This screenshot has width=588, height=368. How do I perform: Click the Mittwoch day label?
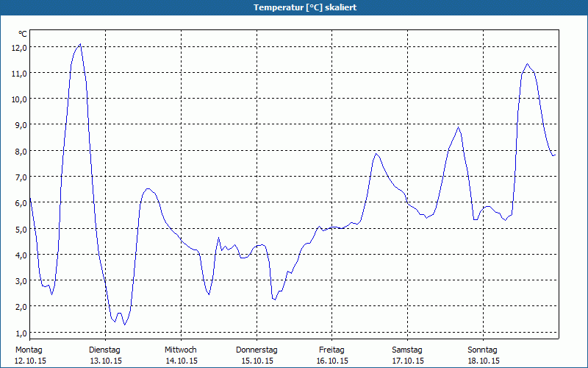(180, 350)
